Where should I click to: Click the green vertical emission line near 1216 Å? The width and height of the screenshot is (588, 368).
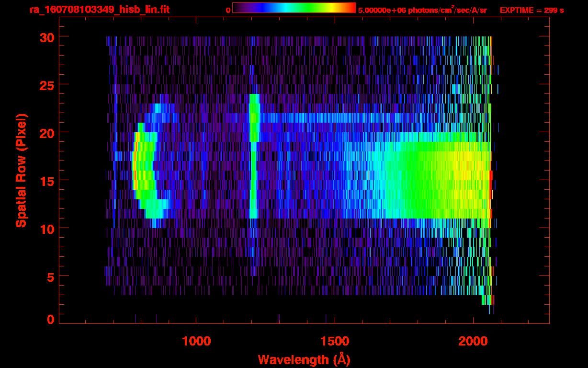pos(254,156)
